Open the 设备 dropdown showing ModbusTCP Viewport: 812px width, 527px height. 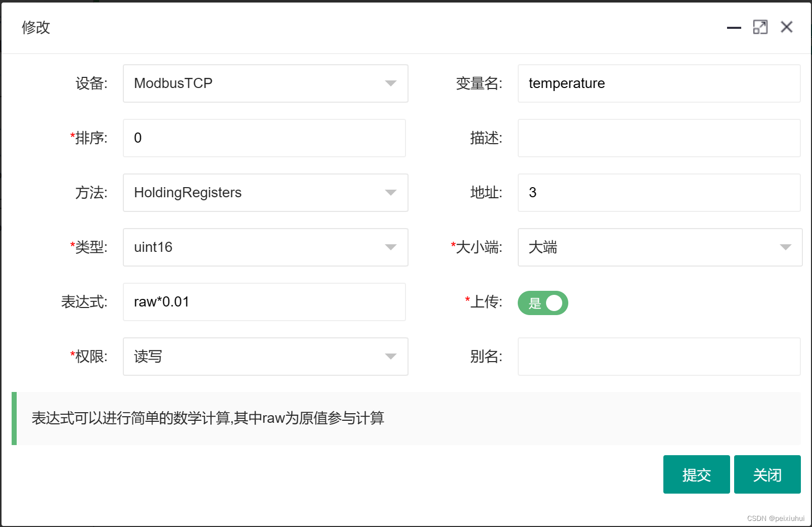click(x=390, y=83)
